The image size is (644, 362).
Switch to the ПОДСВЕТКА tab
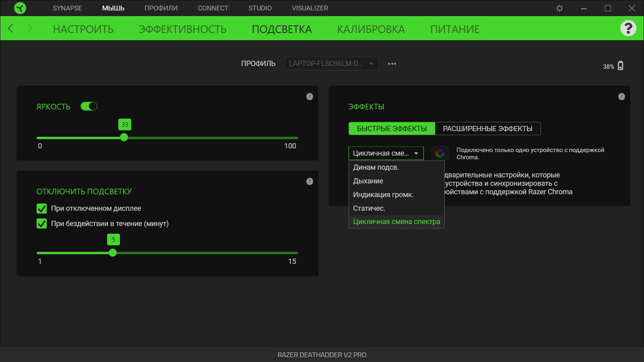coord(282,29)
